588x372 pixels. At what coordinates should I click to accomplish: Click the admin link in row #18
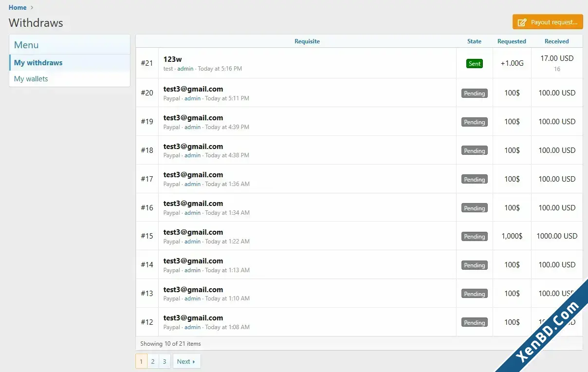pyautogui.click(x=192, y=155)
